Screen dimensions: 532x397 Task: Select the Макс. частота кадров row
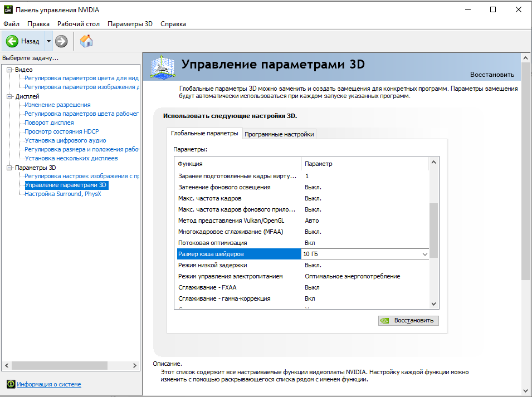303,198
